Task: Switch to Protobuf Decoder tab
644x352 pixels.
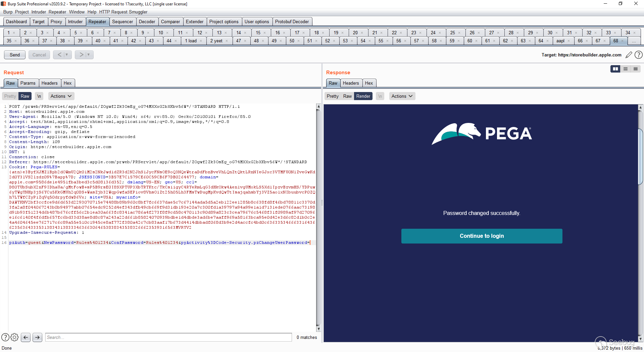Action: tap(292, 21)
